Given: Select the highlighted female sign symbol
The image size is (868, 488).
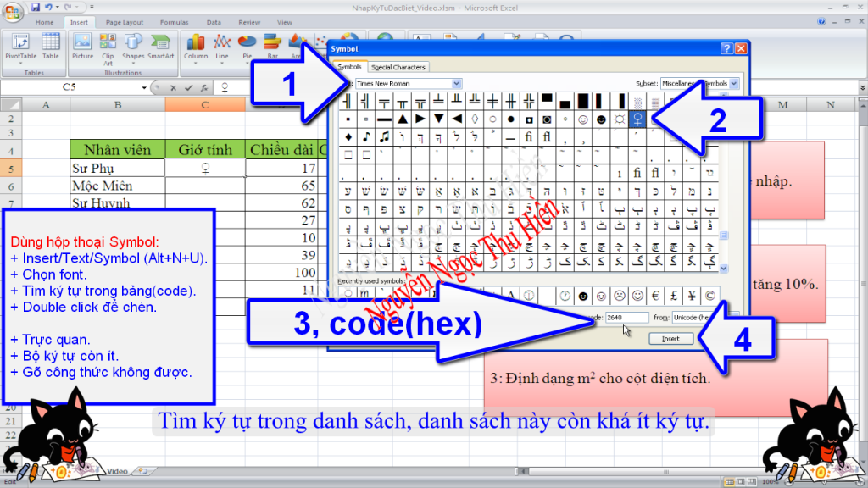Looking at the screenshot, I should (x=638, y=119).
